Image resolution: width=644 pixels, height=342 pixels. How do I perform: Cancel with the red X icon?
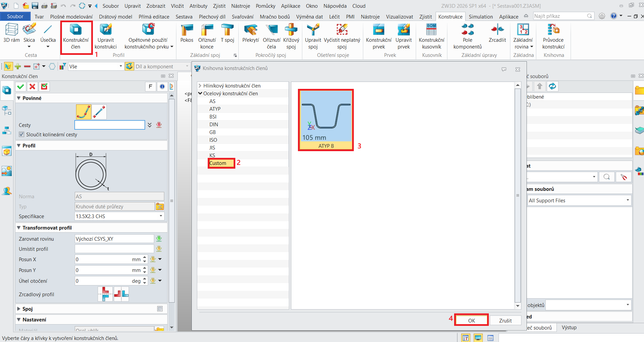32,87
